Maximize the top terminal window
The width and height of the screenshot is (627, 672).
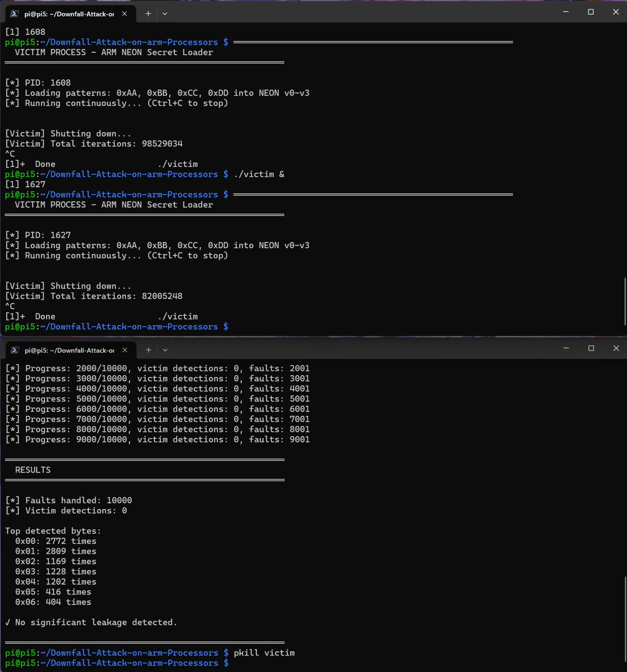tap(591, 12)
